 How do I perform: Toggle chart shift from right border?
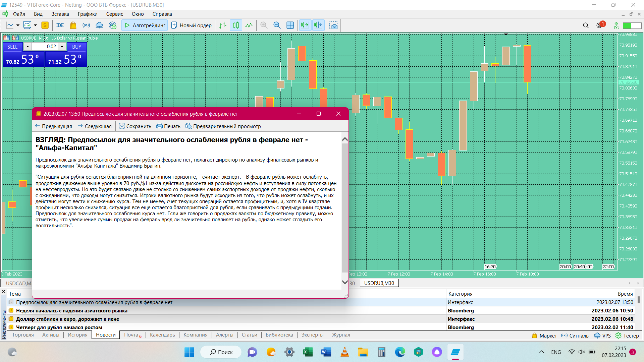(318, 25)
